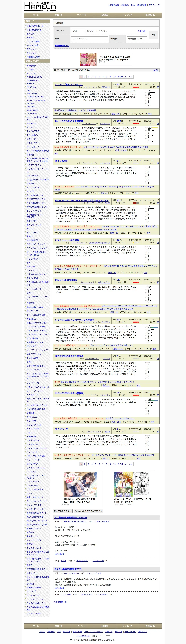Open author 柴田揚げ丸 page
This screenshot has width=186, height=644.
pos(106,87)
